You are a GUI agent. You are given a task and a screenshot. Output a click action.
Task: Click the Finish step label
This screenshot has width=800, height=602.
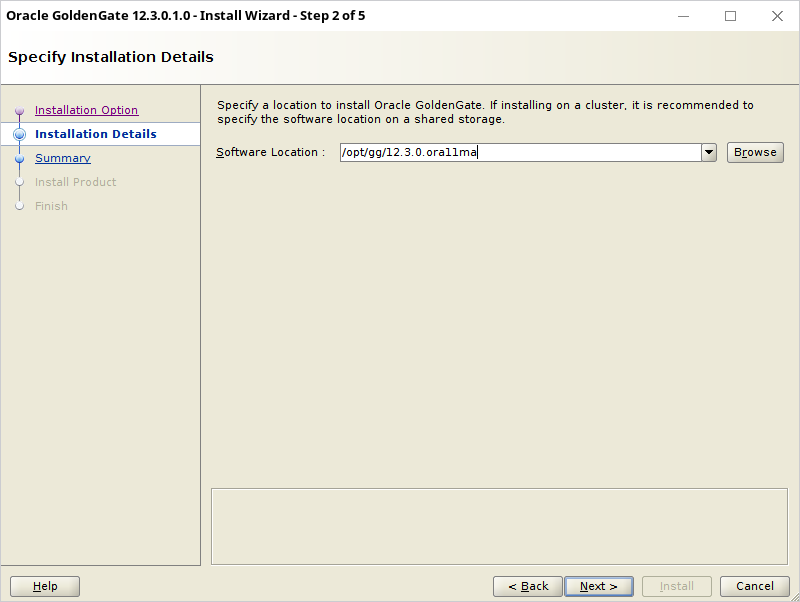51,206
